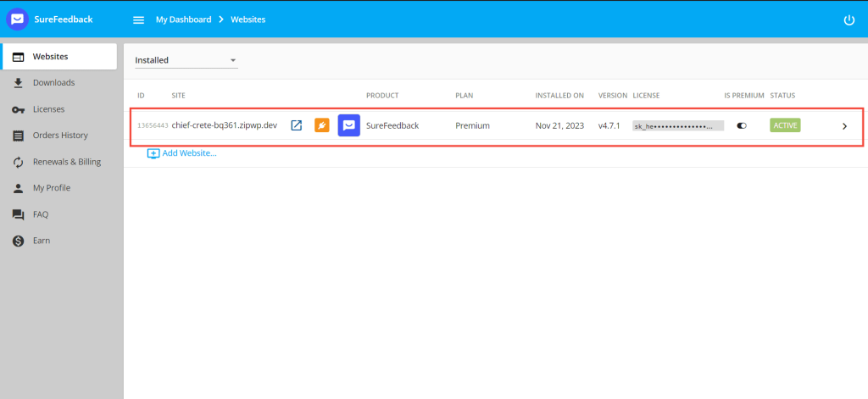Click the FAQ chat bubbles icon
This screenshot has height=399, width=868.
point(19,214)
